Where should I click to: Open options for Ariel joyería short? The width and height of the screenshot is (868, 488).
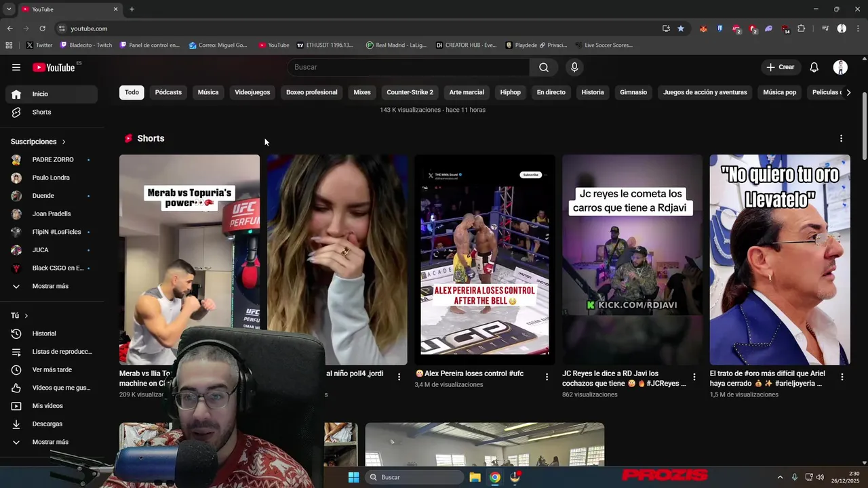click(842, 377)
